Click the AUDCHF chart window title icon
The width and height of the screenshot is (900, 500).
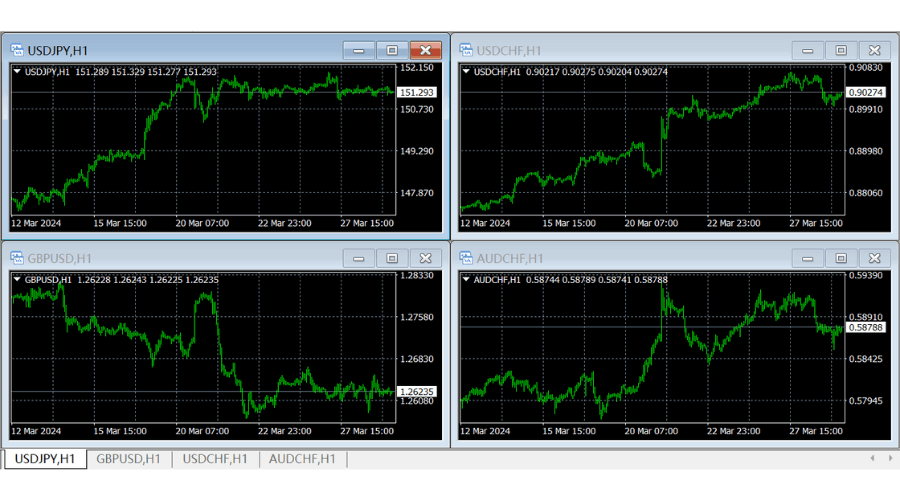click(466, 258)
